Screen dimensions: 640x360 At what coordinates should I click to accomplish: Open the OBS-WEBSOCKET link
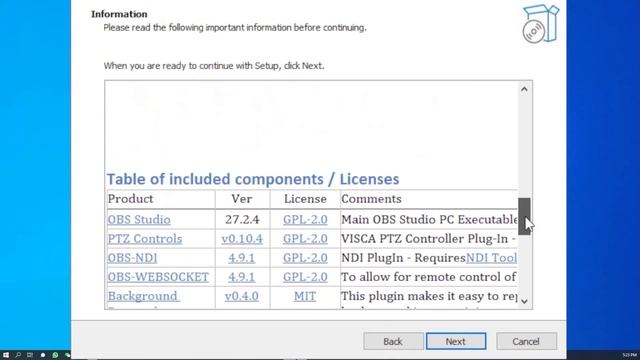(x=158, y=277)
